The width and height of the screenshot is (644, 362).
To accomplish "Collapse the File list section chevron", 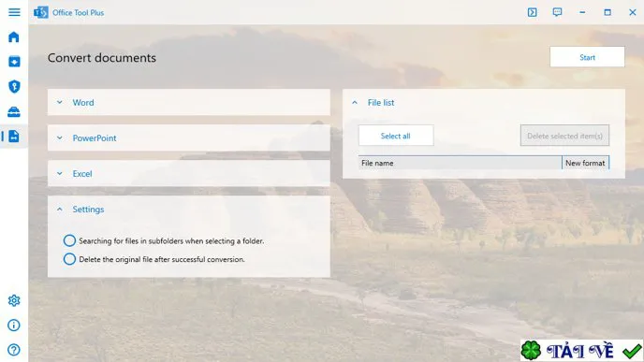I will coord(355,102).
